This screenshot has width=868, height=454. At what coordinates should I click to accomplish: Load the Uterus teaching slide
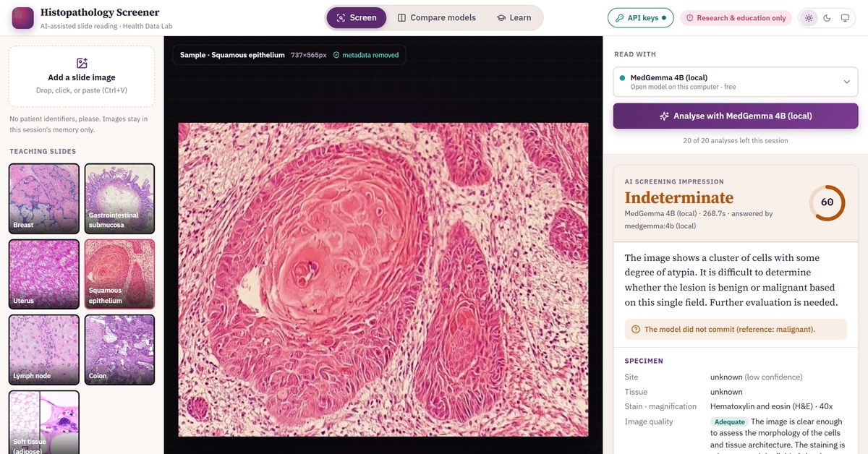[x=44, y=274]
